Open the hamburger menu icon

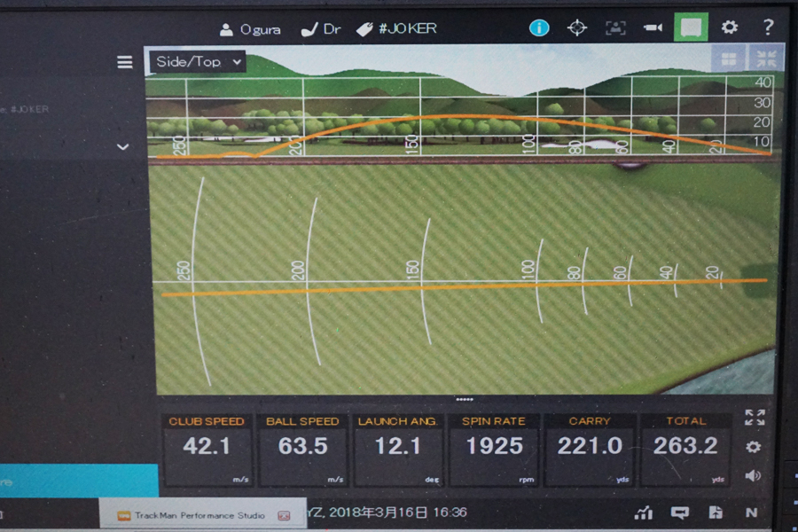[x=125, y=62]
